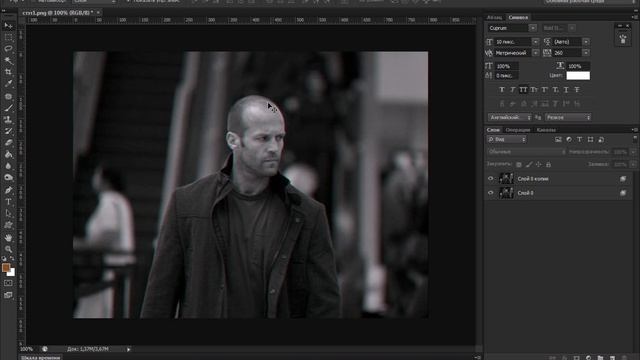Toggle Faux Italic in Character panel
Screen dimensions: 640x360
[x=513, y=90]
